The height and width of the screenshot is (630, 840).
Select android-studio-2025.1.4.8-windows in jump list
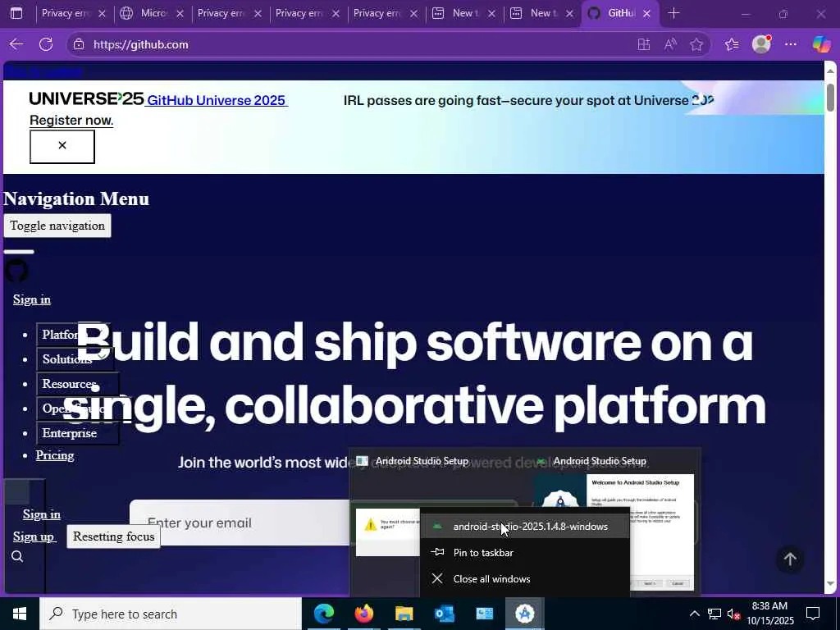525,527
